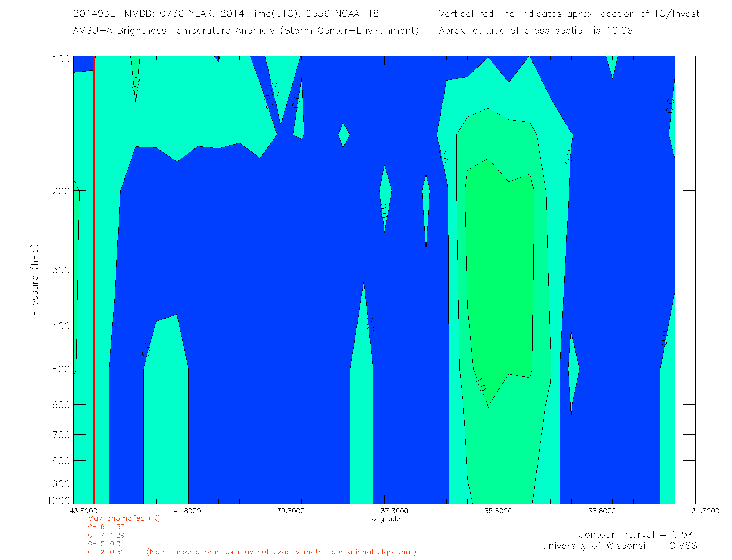Click the Max anomalies (K) heading
This screenshot has width=732, height=560.
click(x=124, y=518)
